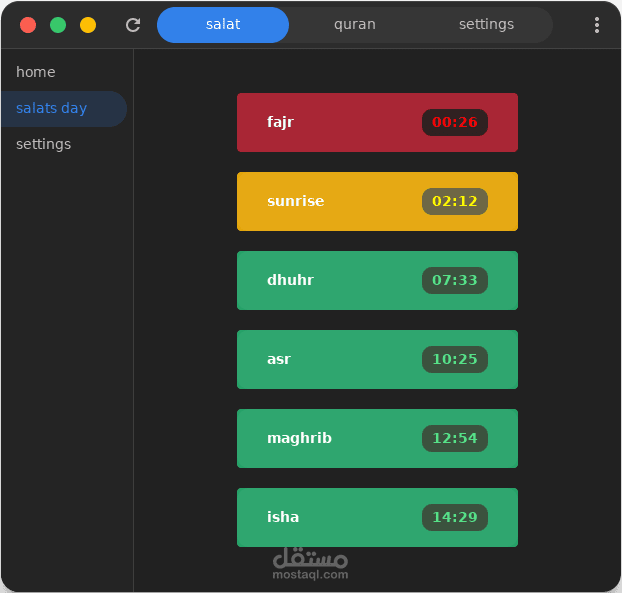Select the fajr prayer card

tap(377, 122)
